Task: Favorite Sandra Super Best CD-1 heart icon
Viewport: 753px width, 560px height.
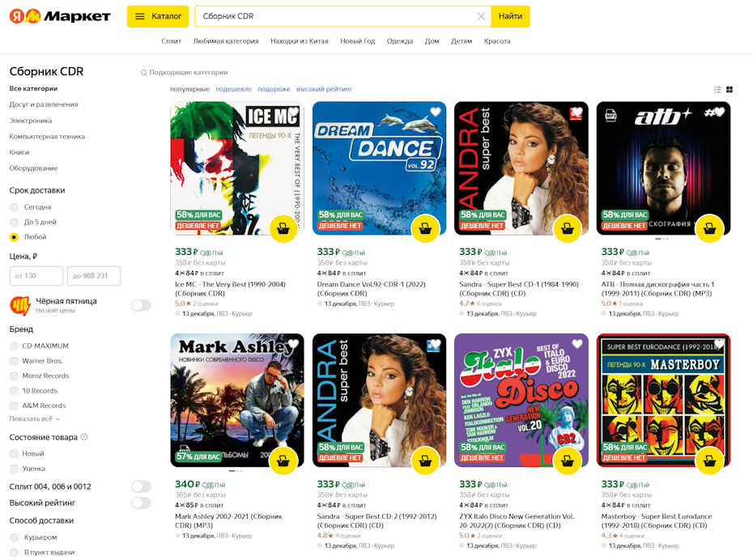Action: pyautogui.click(x=577, y=112)
